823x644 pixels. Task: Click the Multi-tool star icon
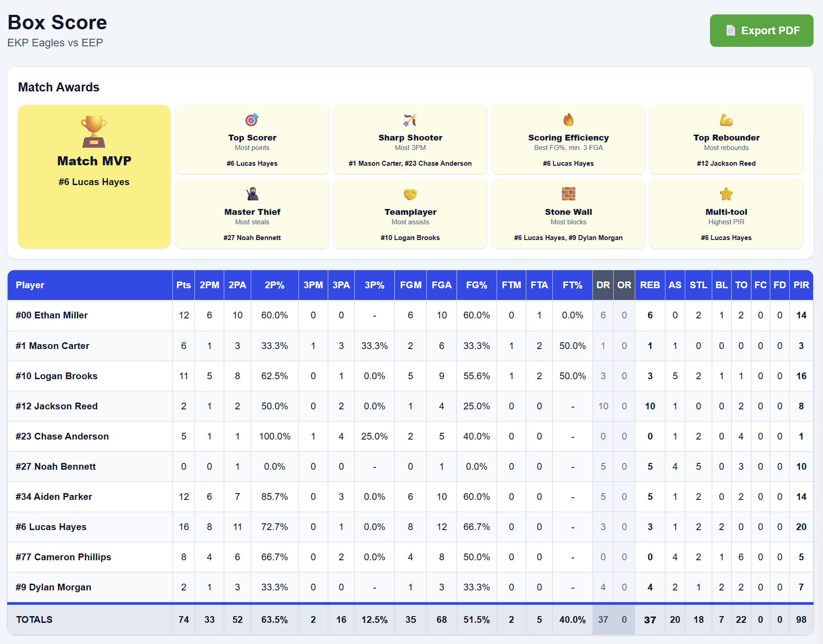tap(726, 194)
